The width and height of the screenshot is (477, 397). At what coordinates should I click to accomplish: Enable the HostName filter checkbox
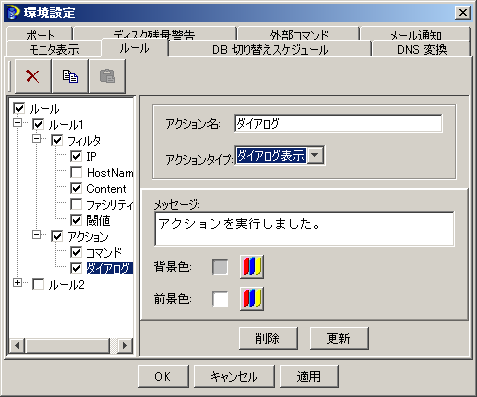(x=76, y=172)
